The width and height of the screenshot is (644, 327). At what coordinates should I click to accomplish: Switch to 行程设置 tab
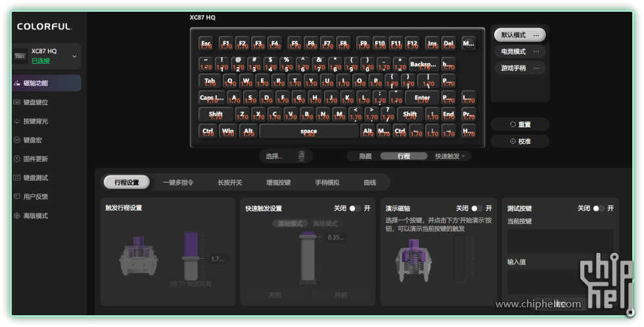pos(126,183)
